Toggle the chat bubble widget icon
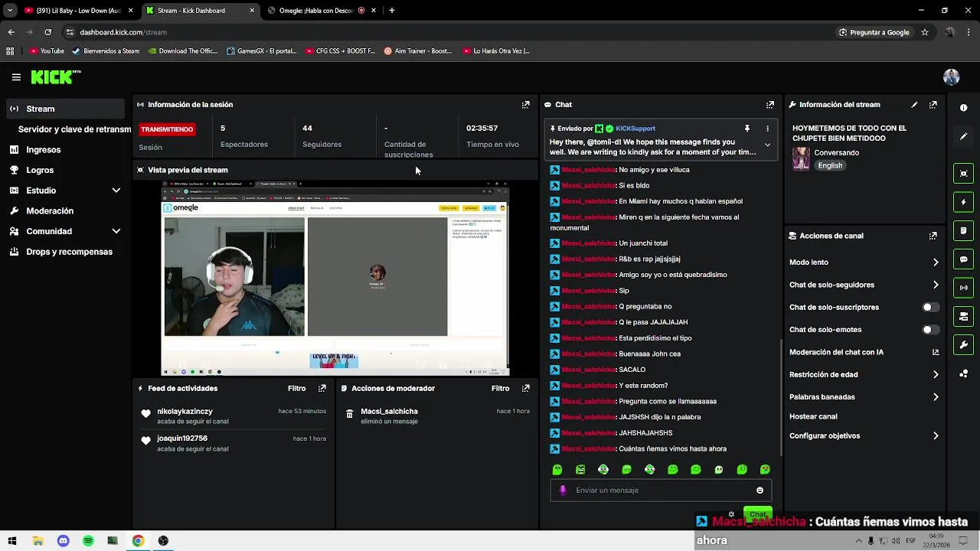The width and height of the screenshot is (980, 551). pos(963,259)
